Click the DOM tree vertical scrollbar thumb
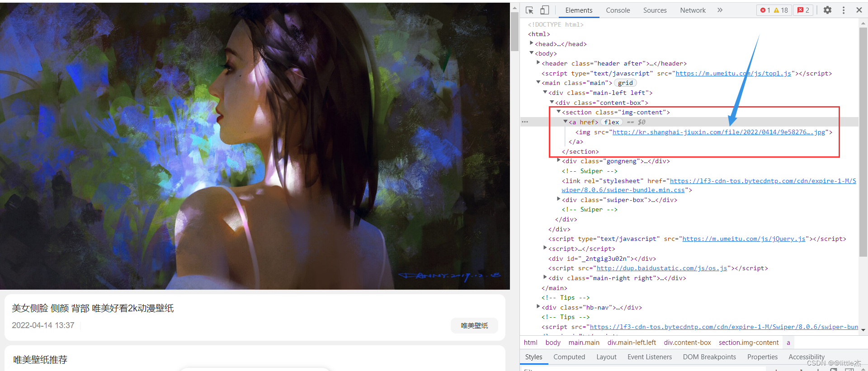 click(863, 142)
